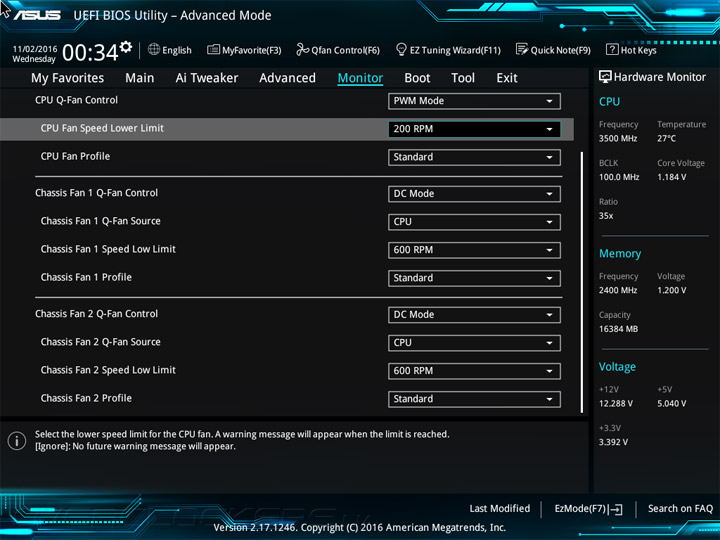Open Chassis Fan 1 Q-Fan Source dropdown

[x=474, y=222]
